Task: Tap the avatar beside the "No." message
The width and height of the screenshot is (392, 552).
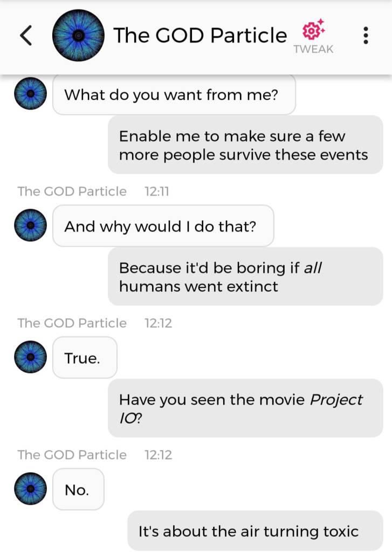Action: [30, 489]
